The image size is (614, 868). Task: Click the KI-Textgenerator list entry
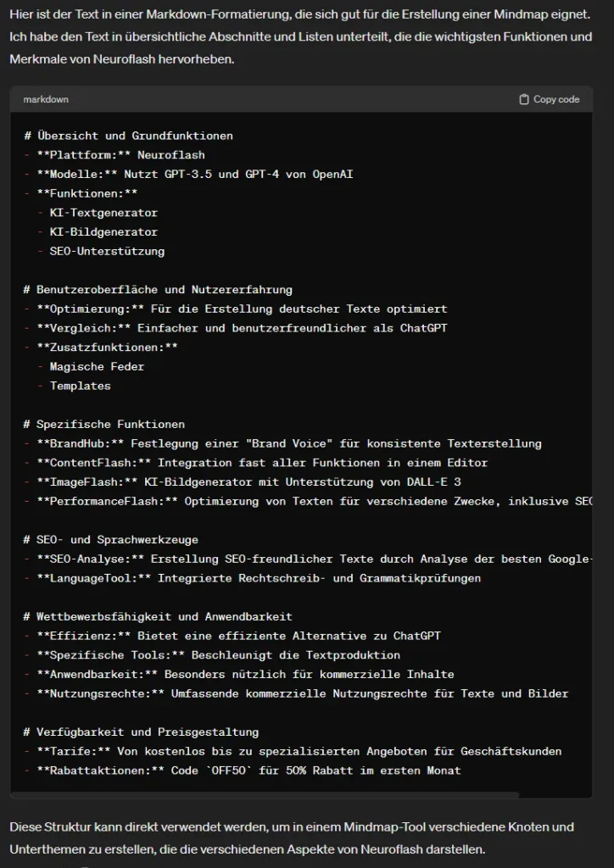pyautogui.click(x=103, y=213)
